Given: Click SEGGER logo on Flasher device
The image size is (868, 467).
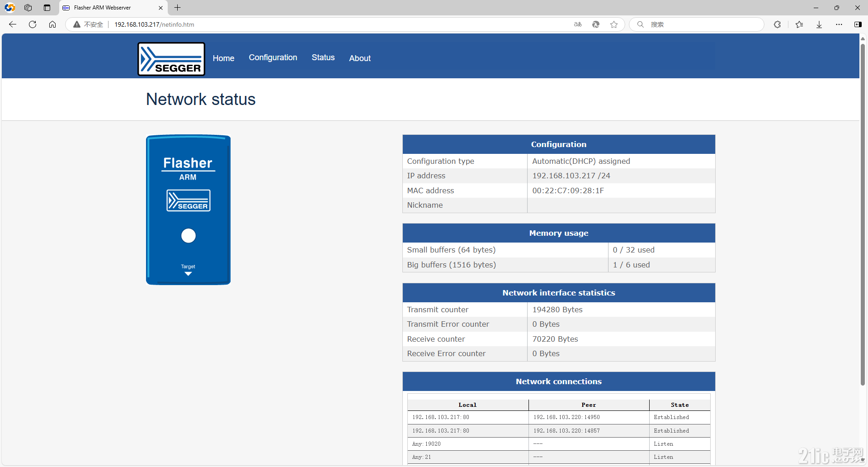Looking at the screenshot, I should tap(189, 200).
